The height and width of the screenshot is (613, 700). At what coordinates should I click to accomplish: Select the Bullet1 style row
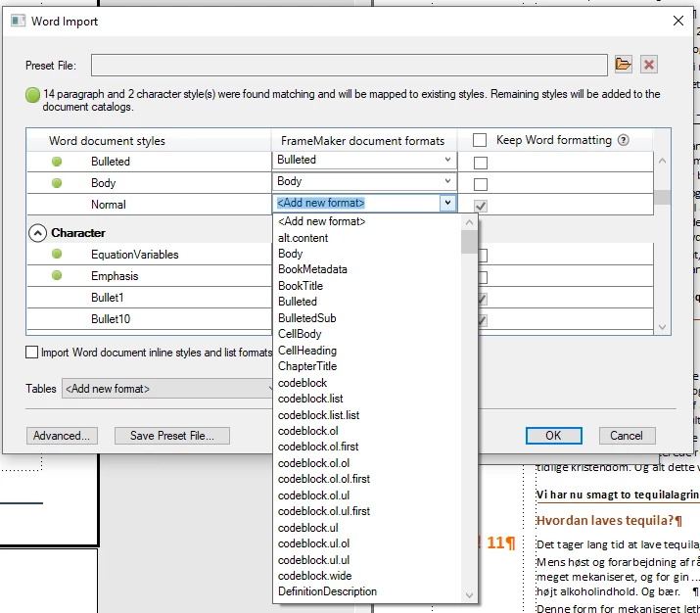point(149,298)
